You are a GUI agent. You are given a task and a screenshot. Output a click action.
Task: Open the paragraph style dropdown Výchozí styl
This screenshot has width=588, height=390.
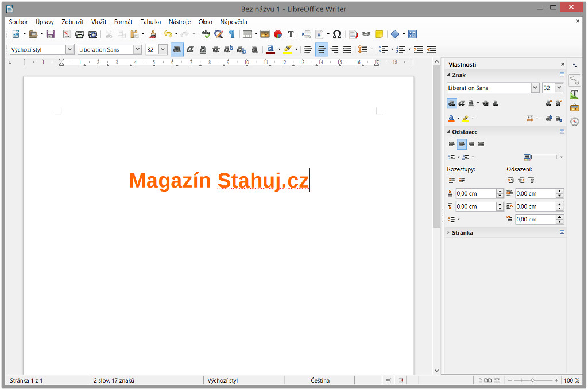click(69, 49)
